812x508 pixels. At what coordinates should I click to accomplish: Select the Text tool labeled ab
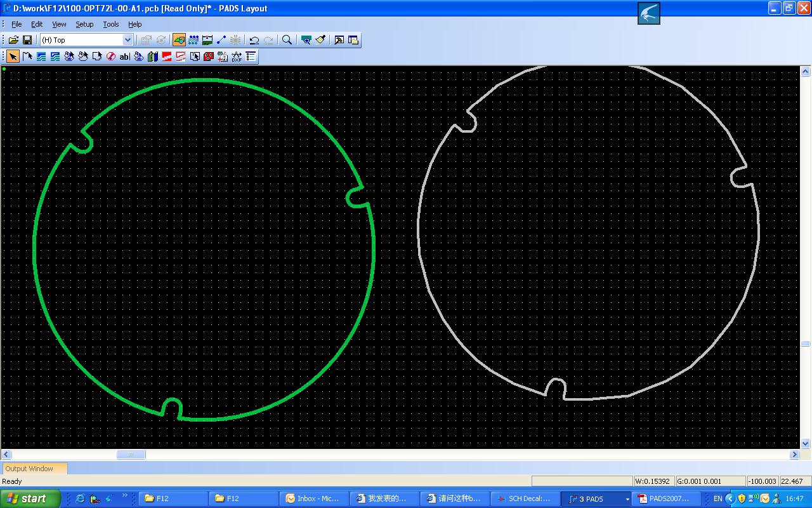click(125, 57)
